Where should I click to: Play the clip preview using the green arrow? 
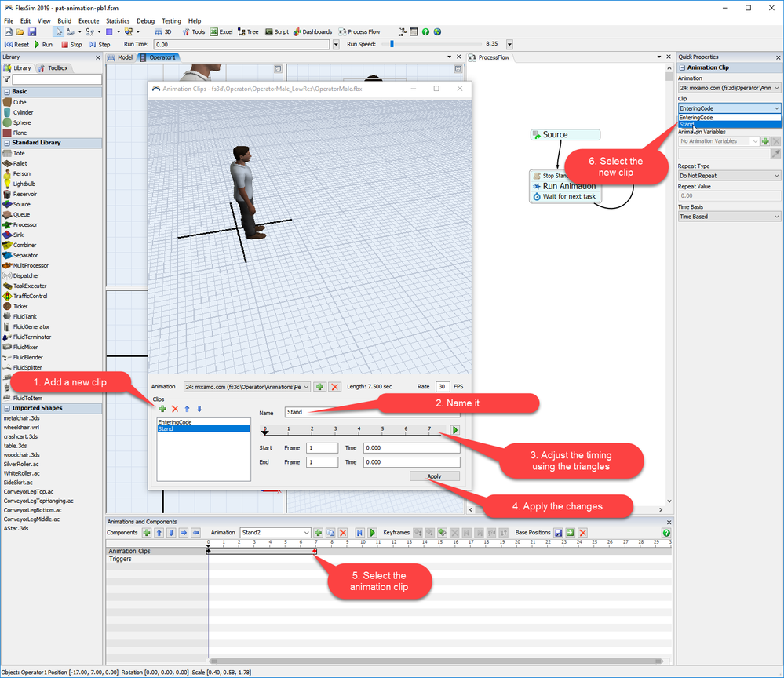tap(455, 430)
